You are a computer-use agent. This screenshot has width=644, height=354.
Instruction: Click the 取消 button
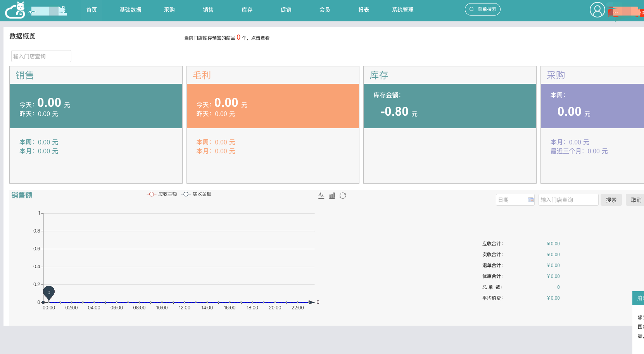tap(635, 200)
